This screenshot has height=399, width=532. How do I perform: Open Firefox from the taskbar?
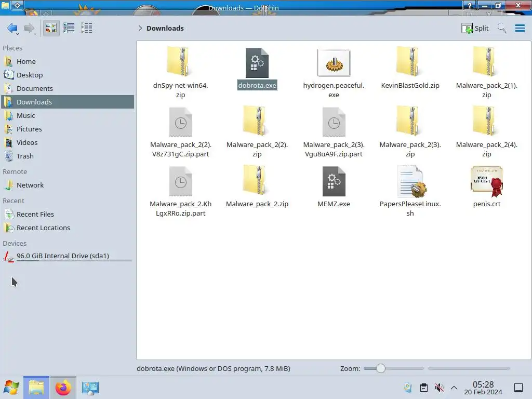[x=63, y=388]
